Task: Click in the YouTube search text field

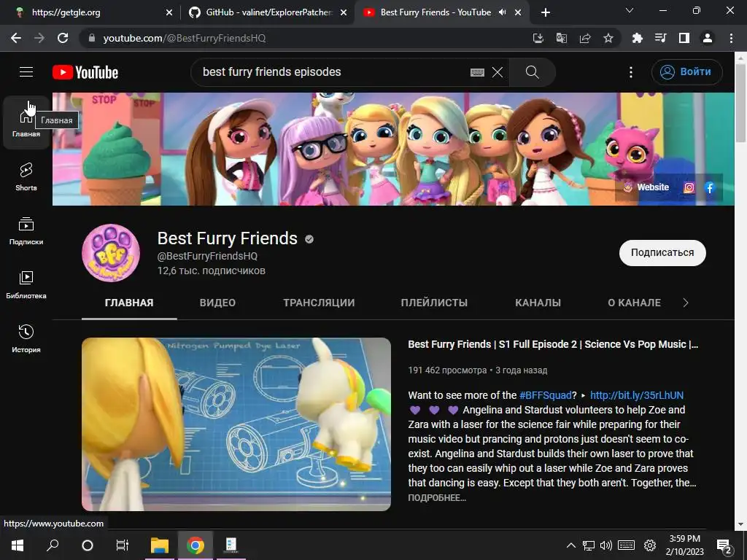Action: (333, 72)
